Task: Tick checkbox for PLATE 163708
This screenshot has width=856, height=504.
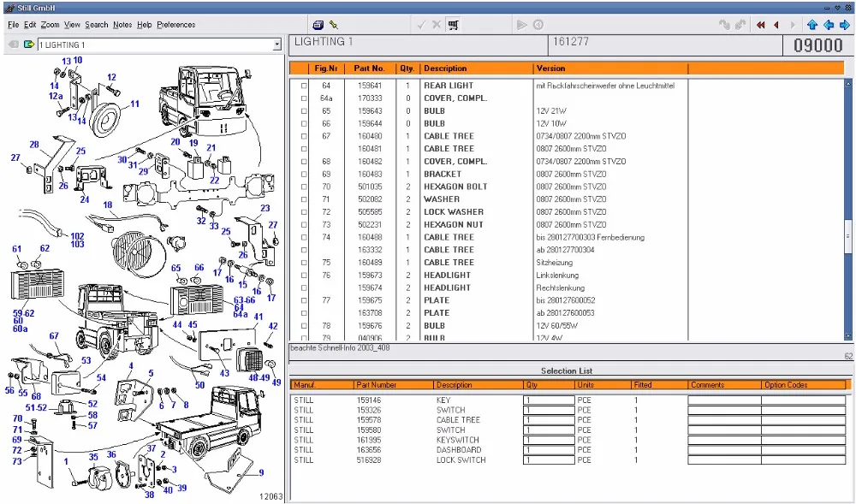Action: pyautogui.click(x=304, y=313)
